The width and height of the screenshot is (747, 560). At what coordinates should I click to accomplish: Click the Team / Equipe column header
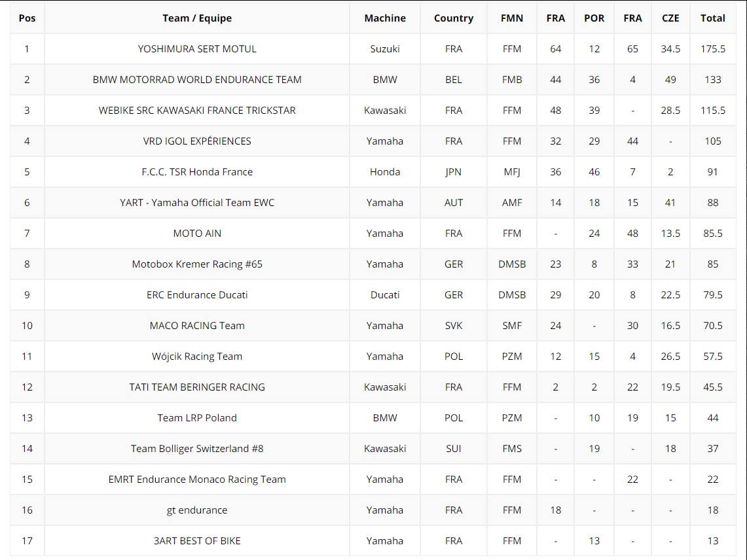tap(197, 18)
